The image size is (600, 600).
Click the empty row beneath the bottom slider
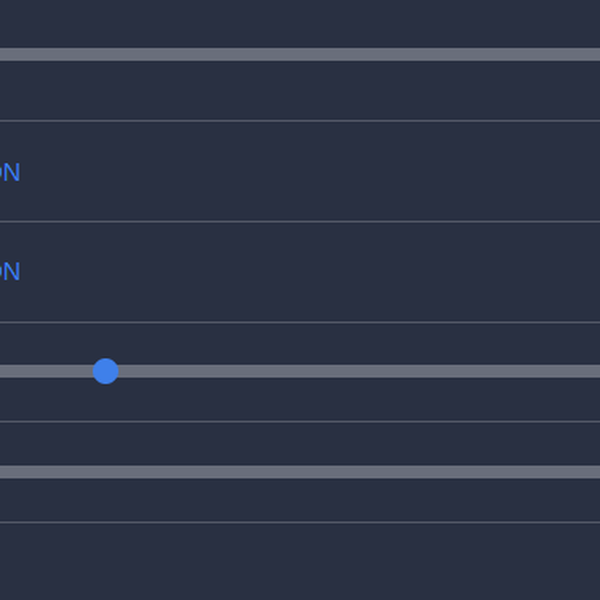300,501
